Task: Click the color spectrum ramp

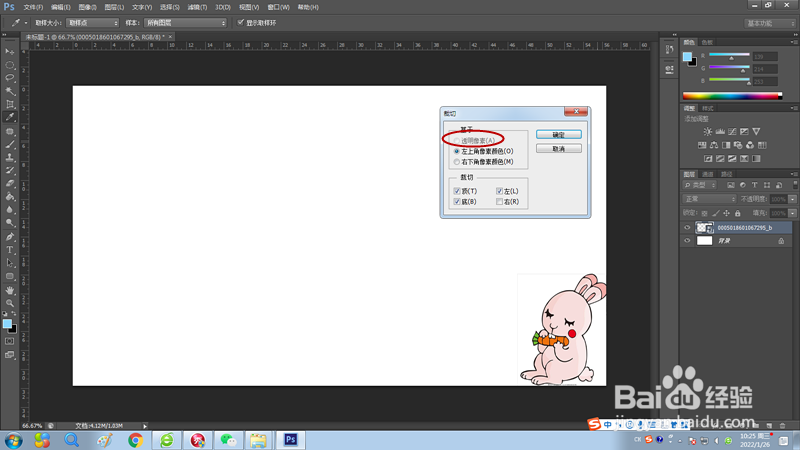Action: pyautogui.click(x=732, y=95)
